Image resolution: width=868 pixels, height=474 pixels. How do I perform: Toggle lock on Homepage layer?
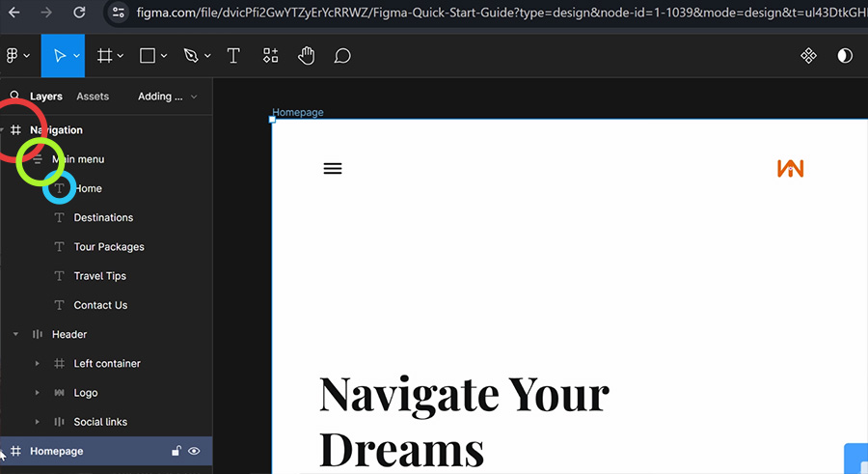[176, 451]
